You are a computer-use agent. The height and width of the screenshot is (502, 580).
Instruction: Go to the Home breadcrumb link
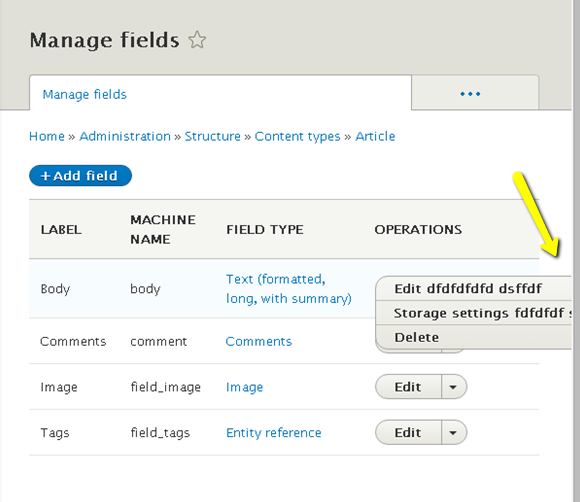tap(47, 136)
